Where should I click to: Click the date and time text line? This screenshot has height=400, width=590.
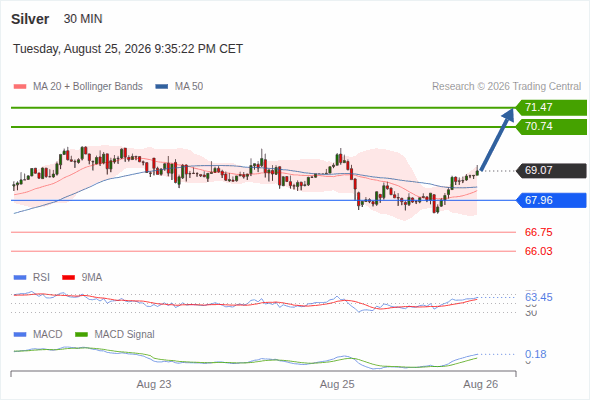click(x=128, y=49)
